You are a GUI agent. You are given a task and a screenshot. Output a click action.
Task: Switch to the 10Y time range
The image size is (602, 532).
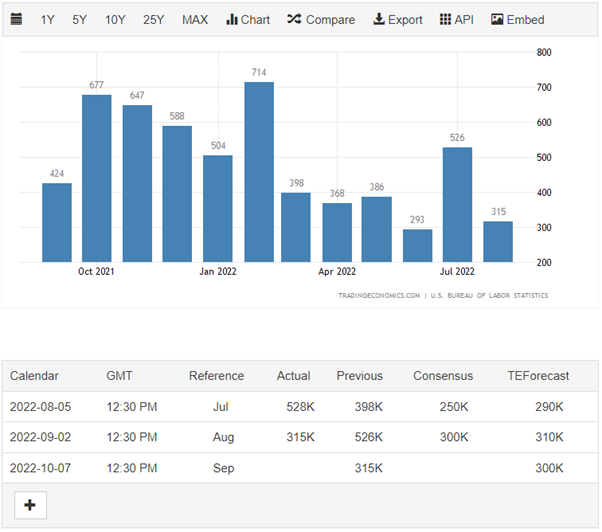point(115,19)
